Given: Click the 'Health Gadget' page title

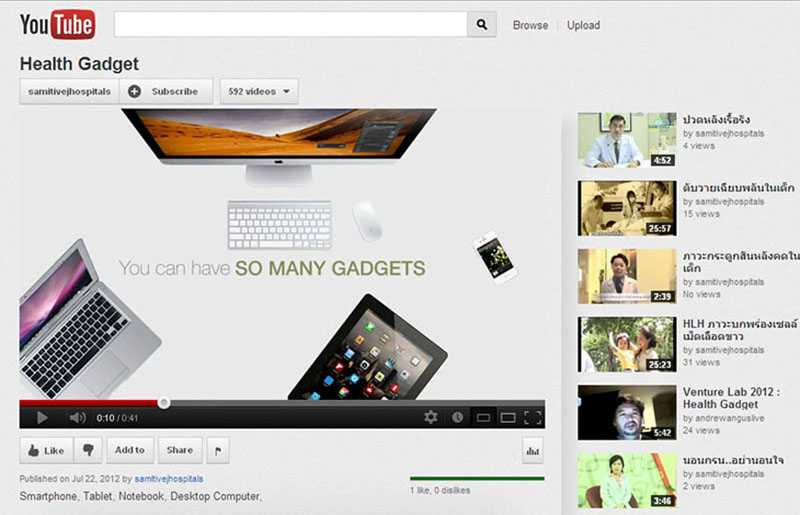Looking at the screenshot, I should click(79, 64).
